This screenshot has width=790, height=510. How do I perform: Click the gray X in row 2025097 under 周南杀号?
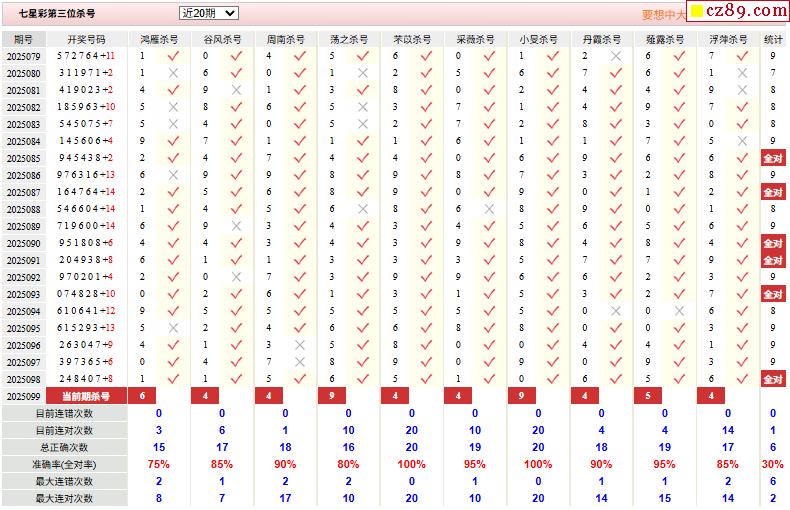[x=300, y=362]
